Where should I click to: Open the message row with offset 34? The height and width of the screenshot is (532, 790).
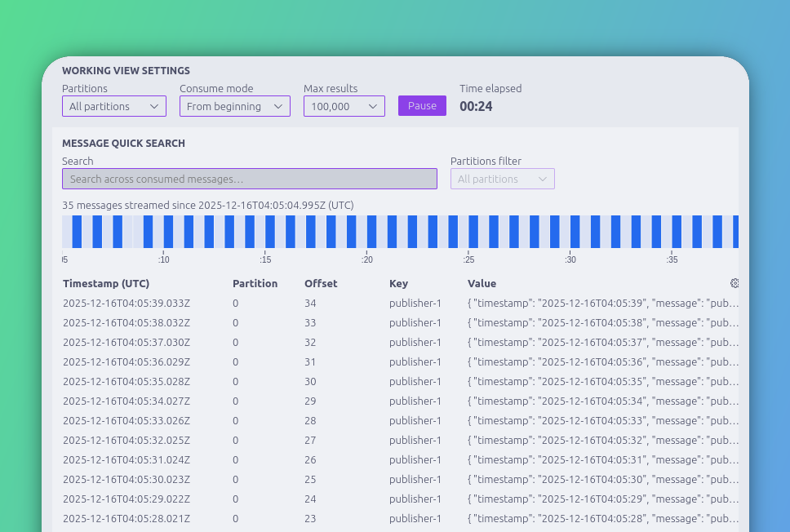(x=401, y=304)
